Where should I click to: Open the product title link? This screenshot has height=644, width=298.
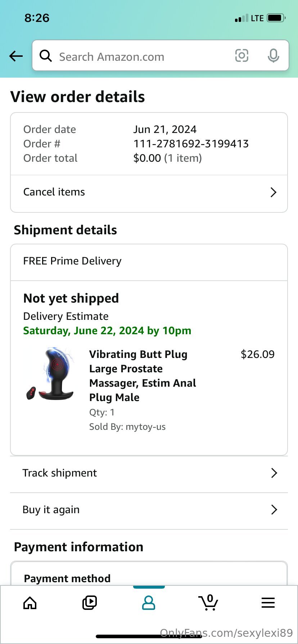[143, 376]
